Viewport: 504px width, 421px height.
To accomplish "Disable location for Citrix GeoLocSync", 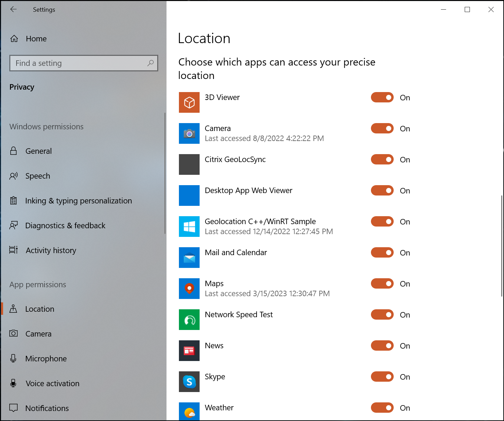I will (382, 159).
